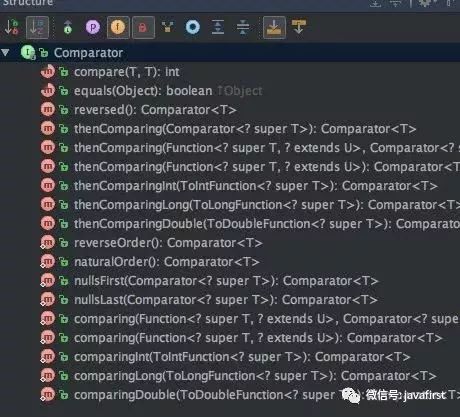This screenshot has height=417, width=460.
Task: Select comparingDouble(ToDoubleFunction) method
Action: [267, 395]
